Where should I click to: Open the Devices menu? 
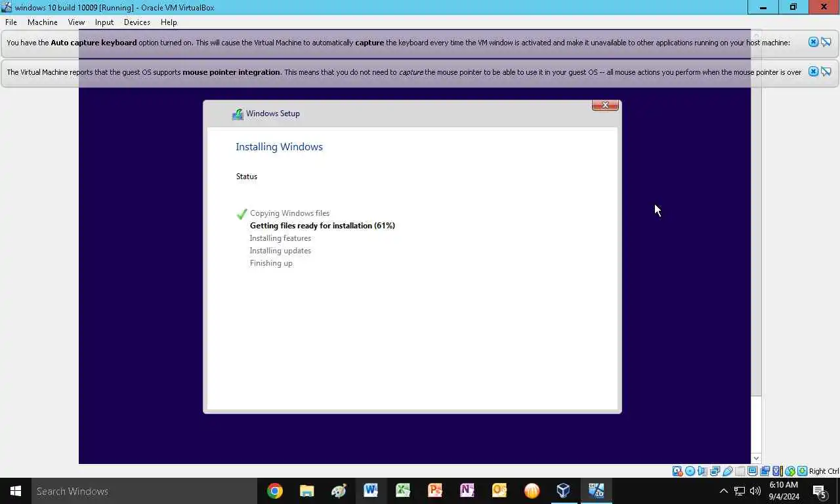point(137,22)
